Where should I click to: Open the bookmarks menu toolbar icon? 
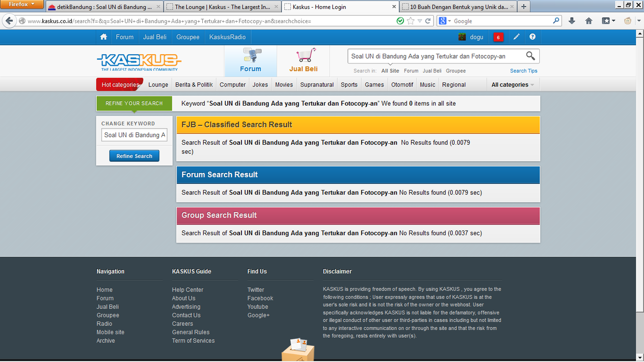(x=608, y=21)
